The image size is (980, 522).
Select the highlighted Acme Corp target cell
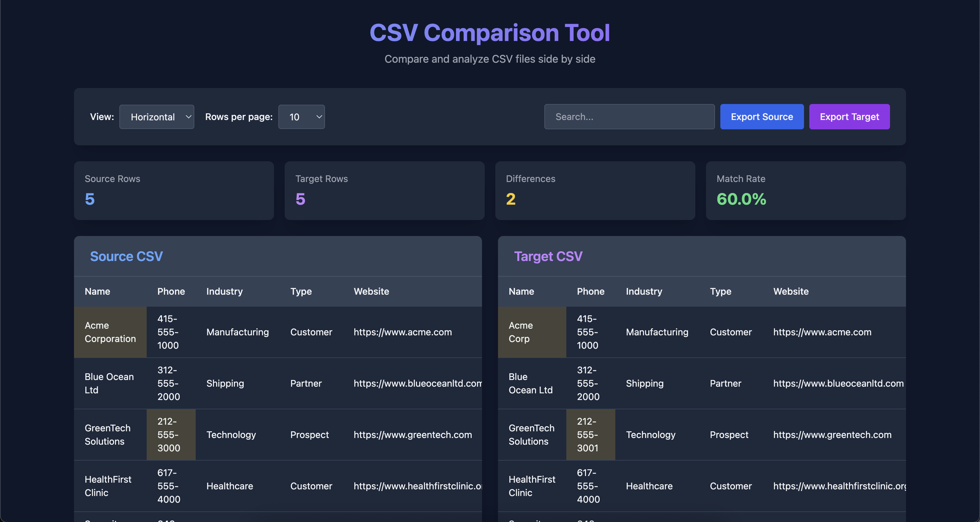pos(531,332)
